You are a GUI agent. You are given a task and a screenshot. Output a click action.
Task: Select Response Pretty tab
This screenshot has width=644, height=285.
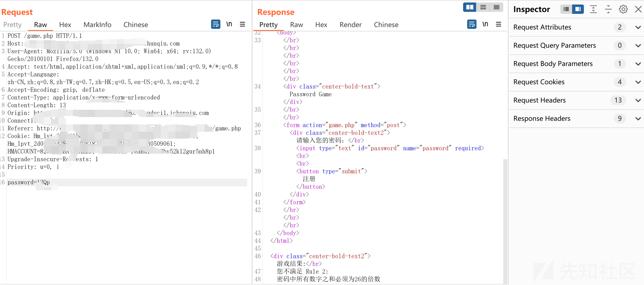[x=268, y=25]
